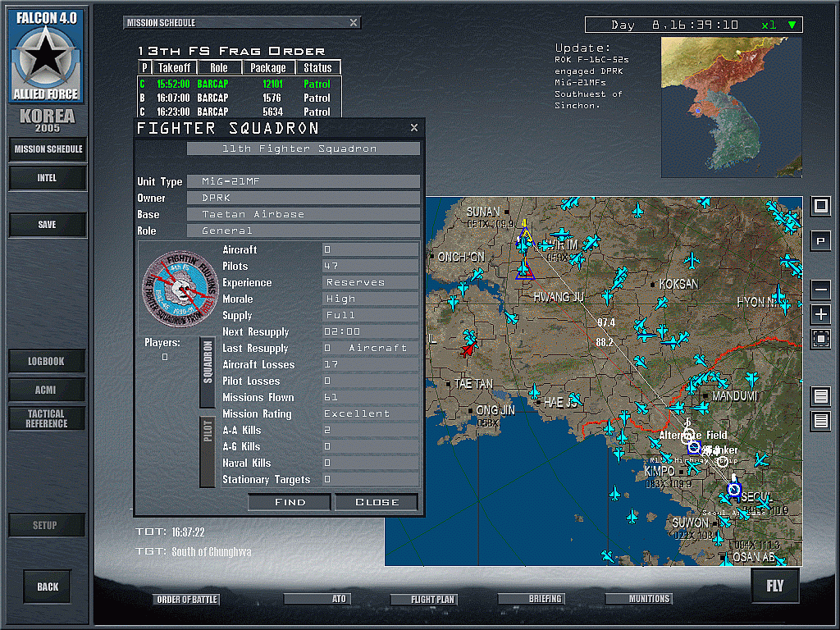Open the Logbook
Viewport: 840px width, 630px height.
(47, 361)
